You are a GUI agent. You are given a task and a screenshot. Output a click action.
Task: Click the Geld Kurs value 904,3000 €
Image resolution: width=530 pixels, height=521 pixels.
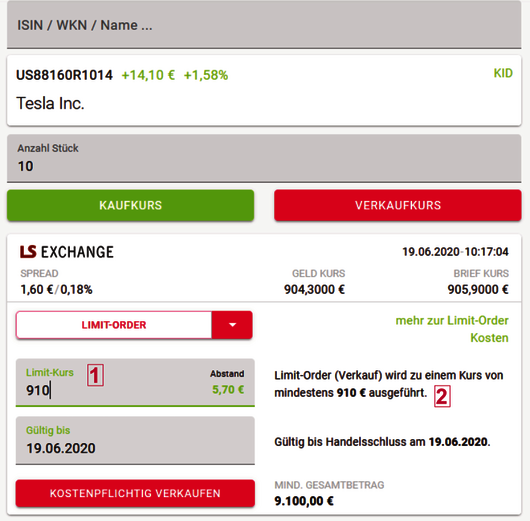[x=314, y=289]
